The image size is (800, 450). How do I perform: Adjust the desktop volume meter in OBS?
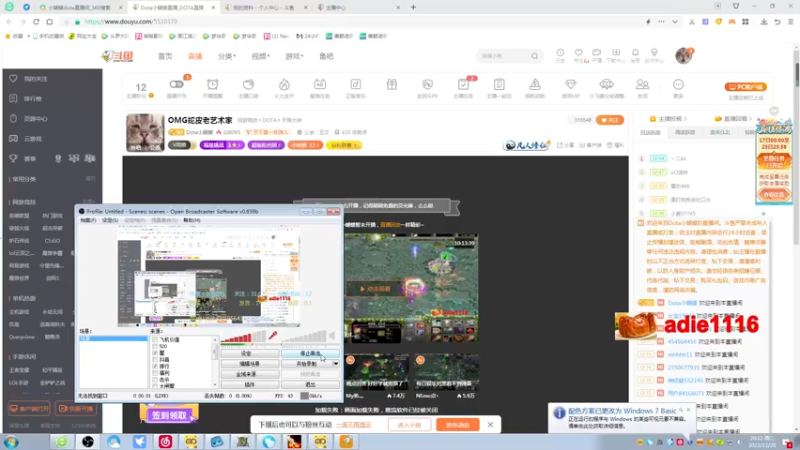(x=303, y=336)
